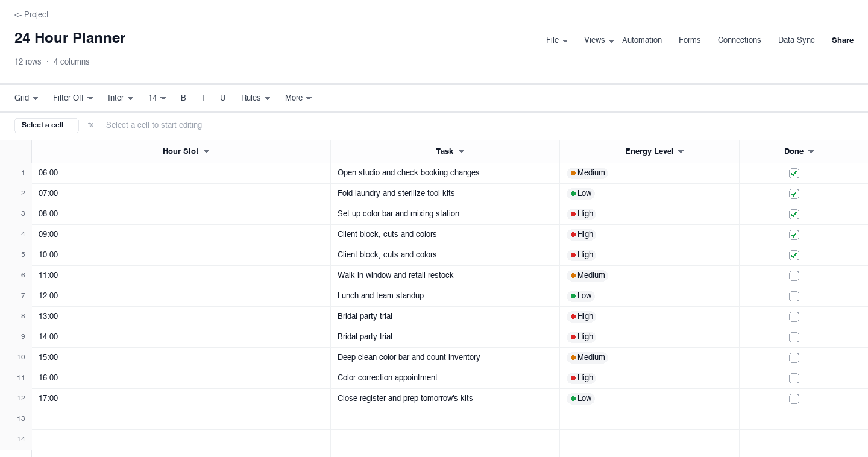Go back via the Project link

click(31, 14)
